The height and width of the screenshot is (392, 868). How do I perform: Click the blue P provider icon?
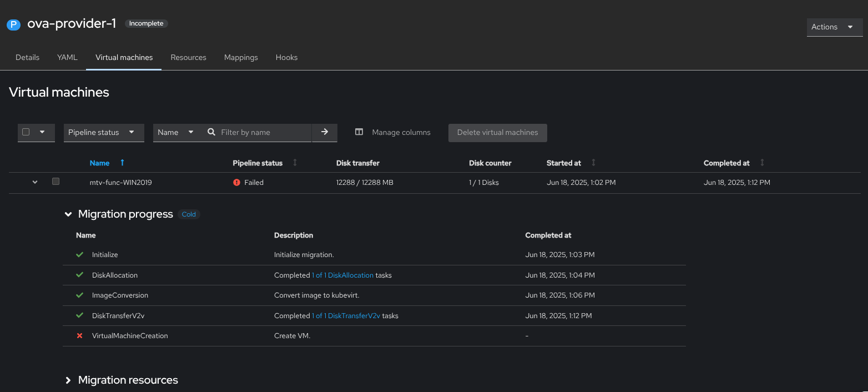(13, 24)
